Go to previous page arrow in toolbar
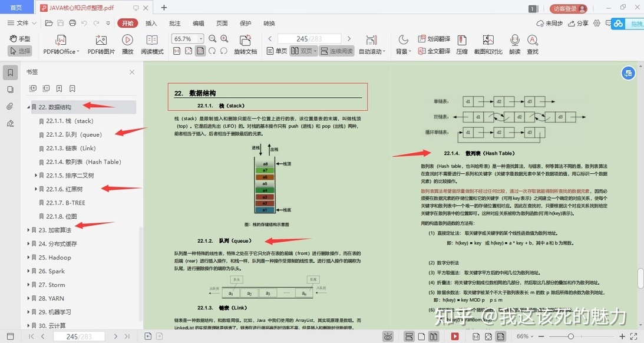This screenshot has width=644, height=343. point(270,39)
